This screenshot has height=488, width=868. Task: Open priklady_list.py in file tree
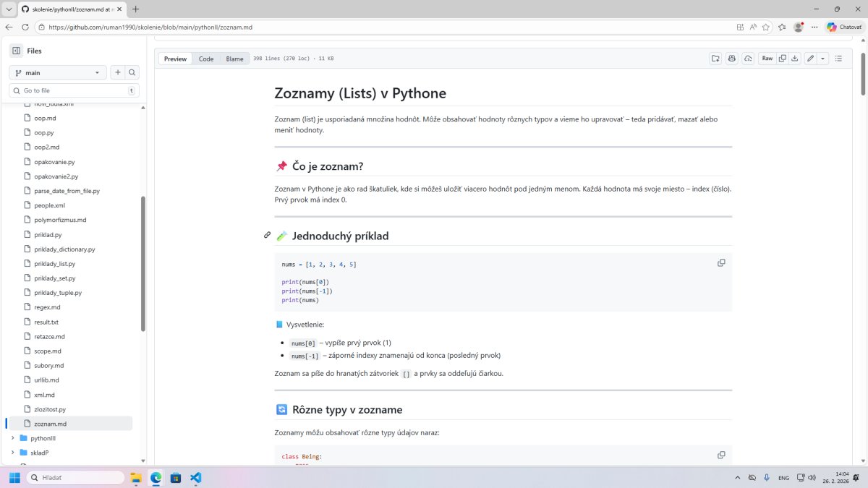(x=55, y=264)
